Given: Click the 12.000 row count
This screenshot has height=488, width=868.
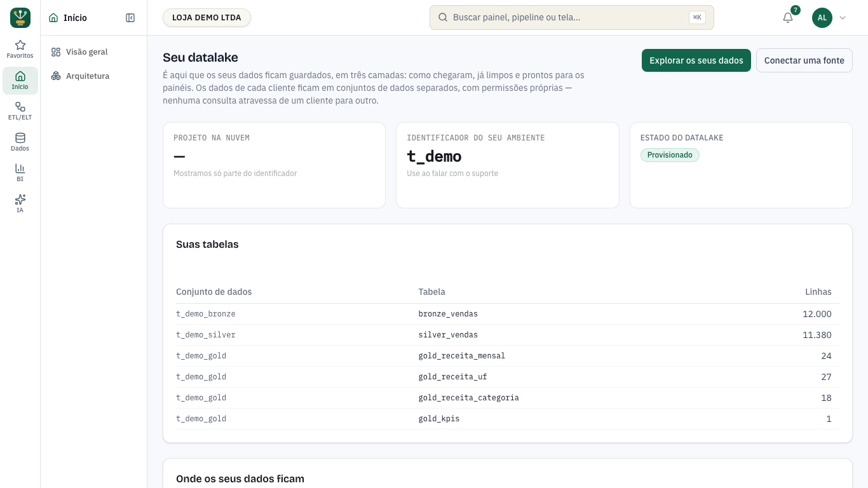Looking at the screenshot, I should click(817, 314).
